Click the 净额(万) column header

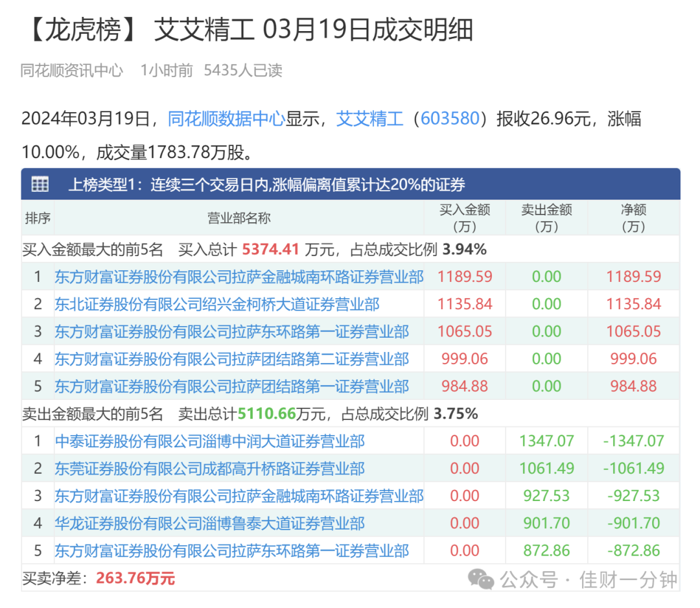tap(633, 218)
